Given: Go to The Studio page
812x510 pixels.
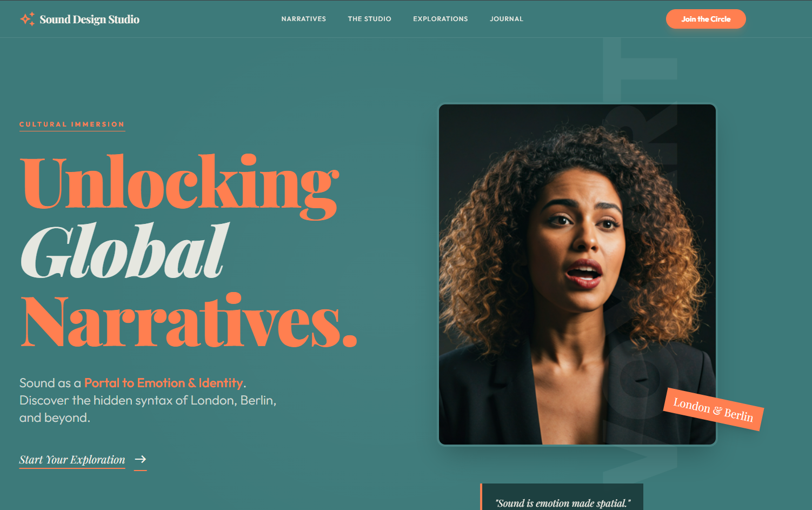Looking at the screenshot, I should click(x=370, y=19).
